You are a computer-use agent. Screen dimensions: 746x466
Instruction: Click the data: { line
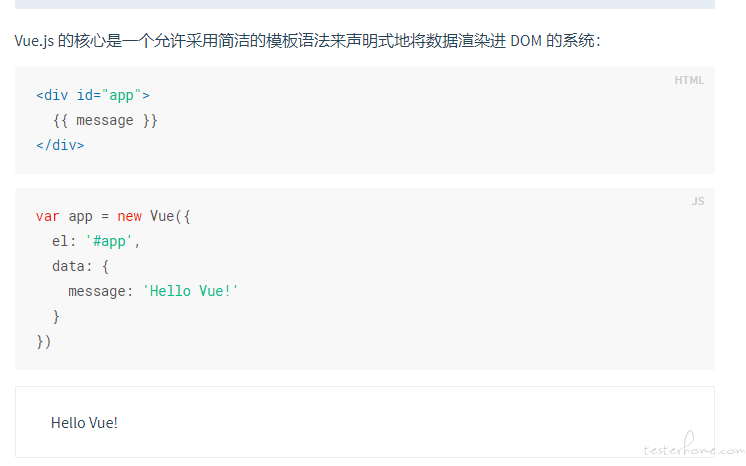tap(80, 266)
